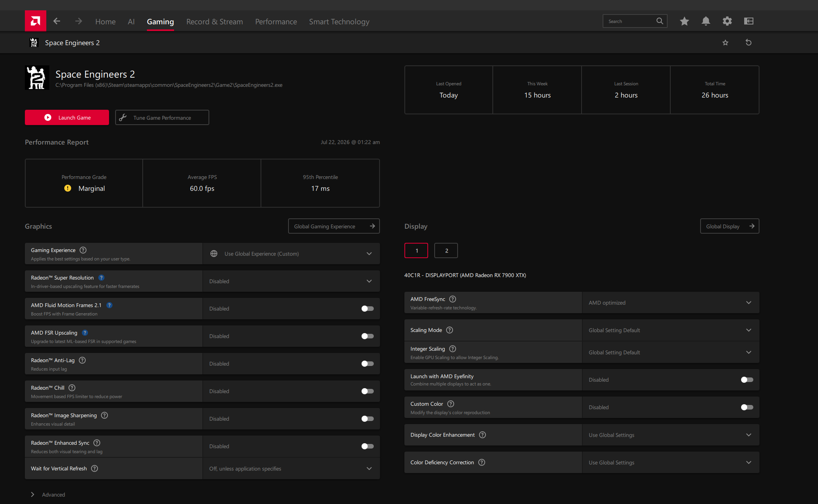This screenshot has width=818, height=504.
Task: Toggle Launch with AMD Eyefinity
Action: click(x=747, y=380)
